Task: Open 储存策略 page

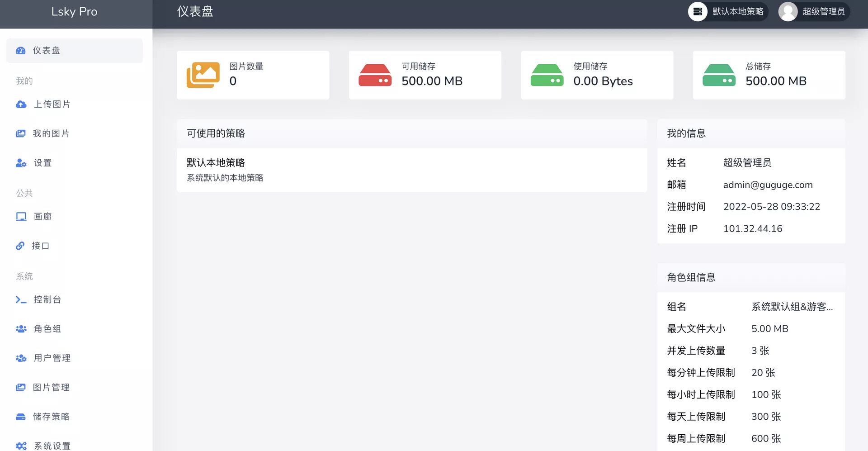Action: (75, 417)
